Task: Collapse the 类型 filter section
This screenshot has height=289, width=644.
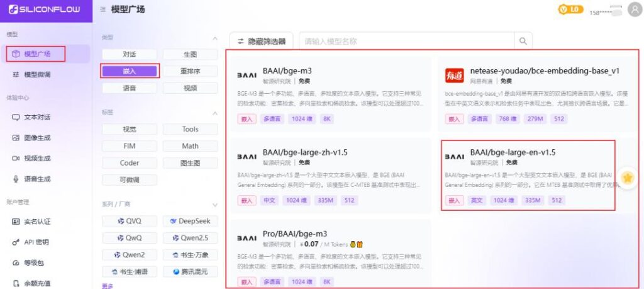Action: [214, 38]
